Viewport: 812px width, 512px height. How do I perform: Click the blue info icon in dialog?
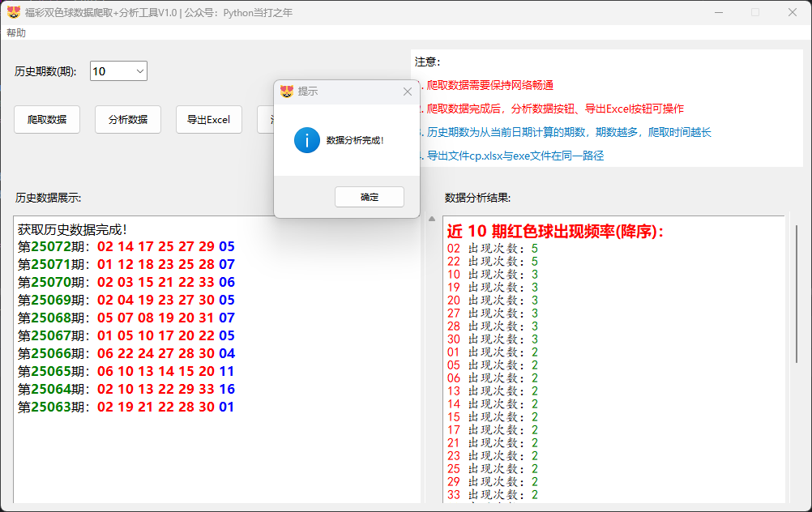pyautogui.click(x=307, y=140)
